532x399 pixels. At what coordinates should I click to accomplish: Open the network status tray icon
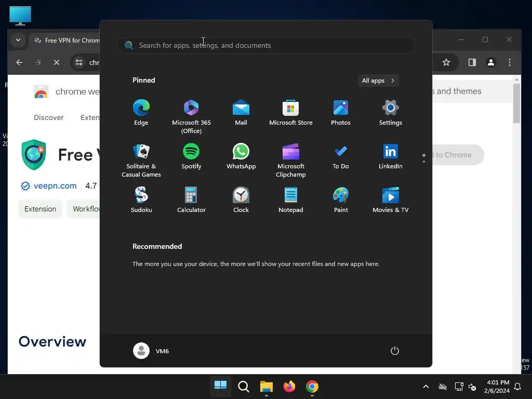click(x=459, y=387)
